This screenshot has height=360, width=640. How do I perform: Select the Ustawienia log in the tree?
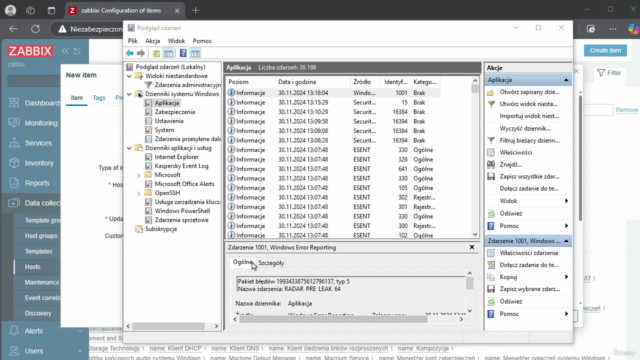[x=169, y=121]
